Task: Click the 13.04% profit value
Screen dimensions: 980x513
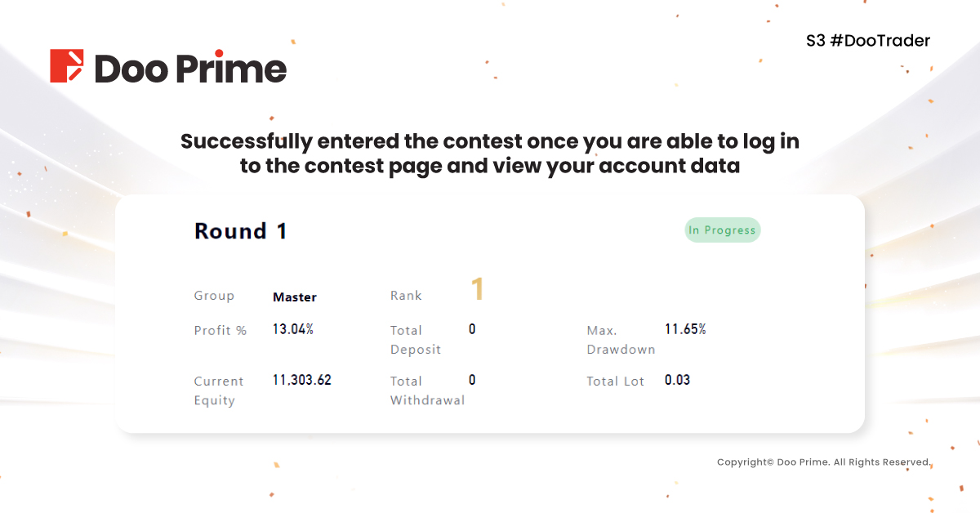Action: click(293, 329)
